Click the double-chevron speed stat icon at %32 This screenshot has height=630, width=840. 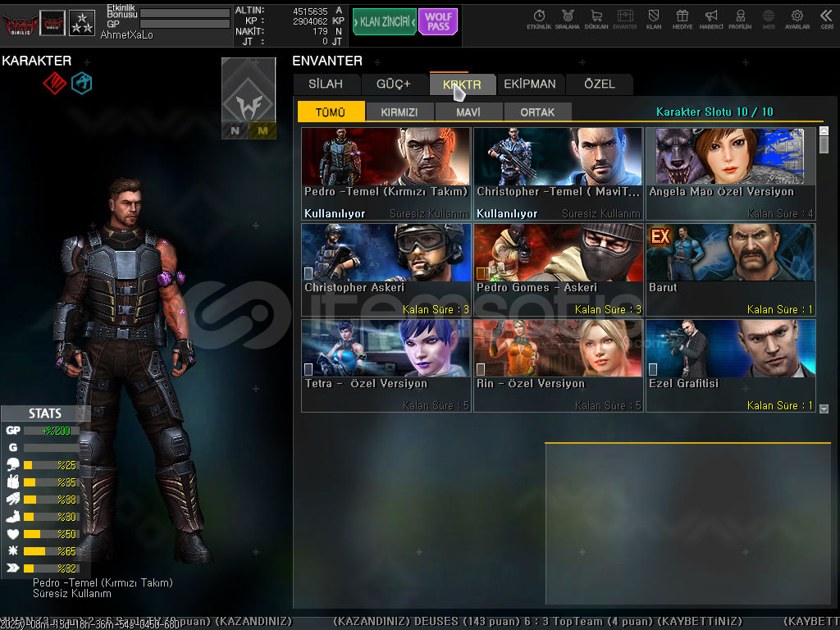coord(13,568)
